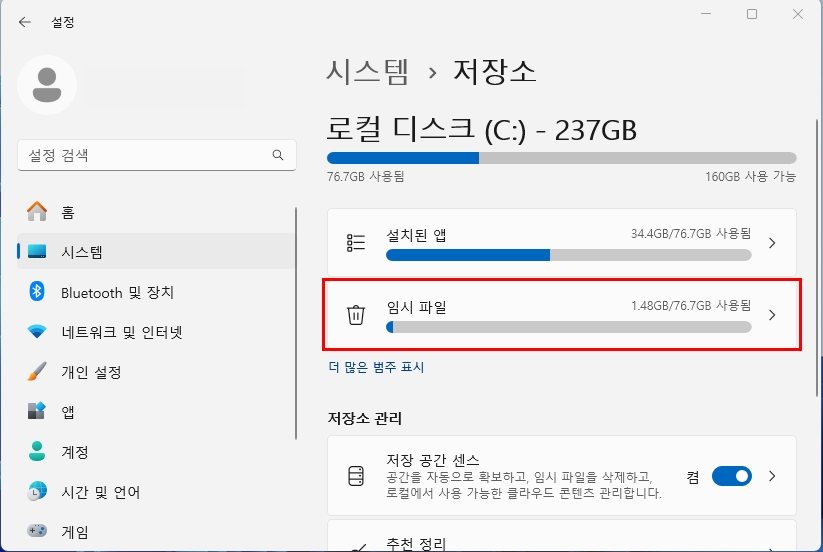
Task: Open the 설치된 앱 card
Action: tap(562, 242)
